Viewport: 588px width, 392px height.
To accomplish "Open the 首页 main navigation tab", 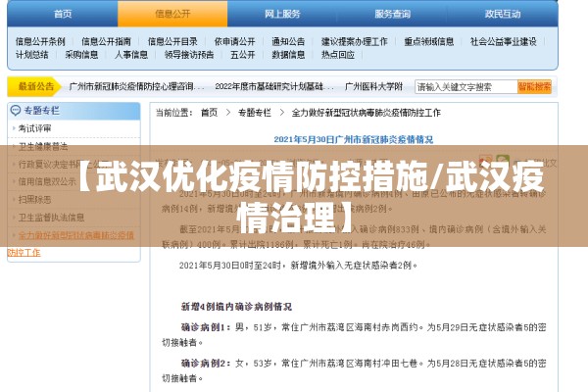I will tap(63, 14).
